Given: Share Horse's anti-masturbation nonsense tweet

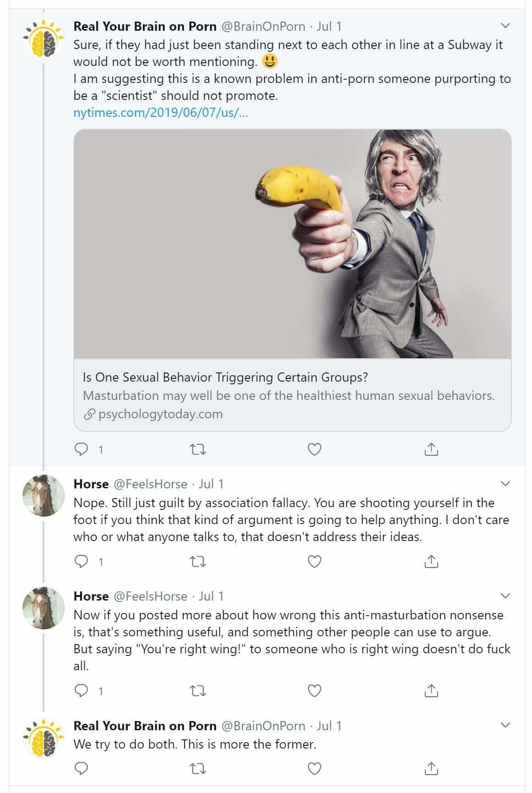Looking at the screenshot, I should point(431,690).
